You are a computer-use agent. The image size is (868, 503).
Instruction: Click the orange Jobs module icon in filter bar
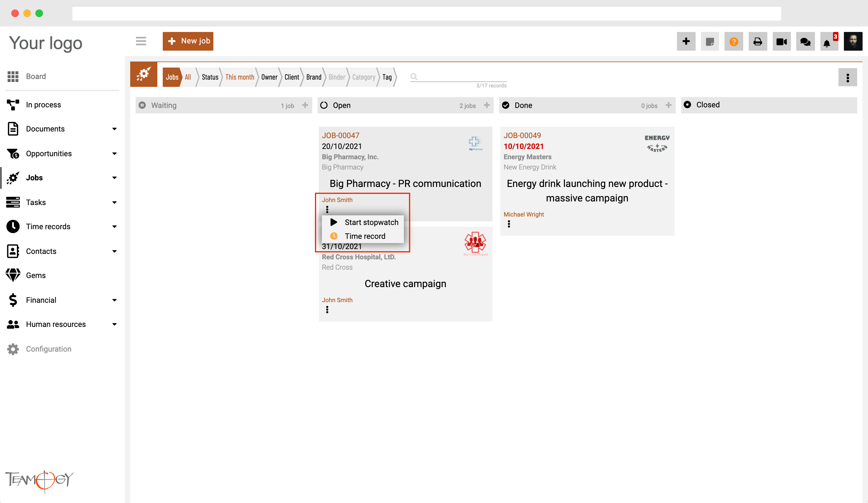click(x=144, y=74)
